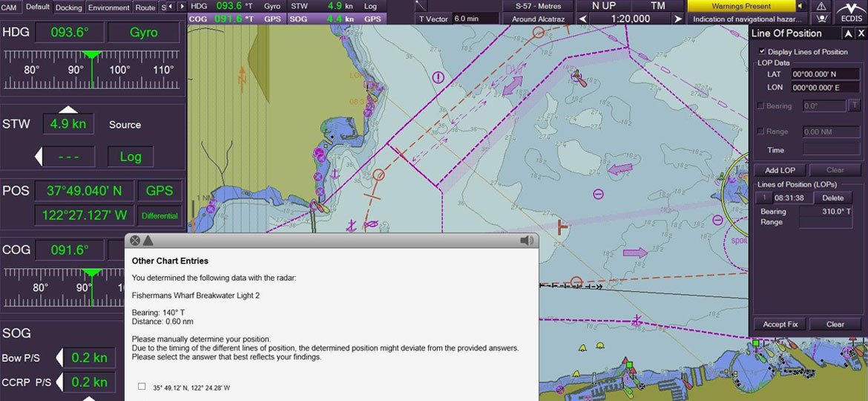Collapse the Line Of Position panel

click(x=848, y=33)
